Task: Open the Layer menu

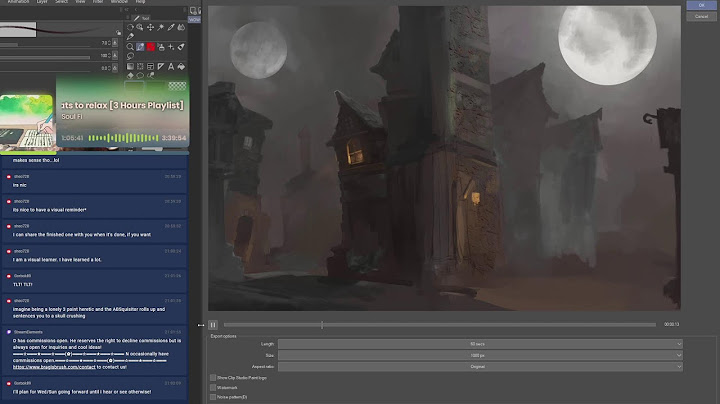Action: (x=42, y=2)
